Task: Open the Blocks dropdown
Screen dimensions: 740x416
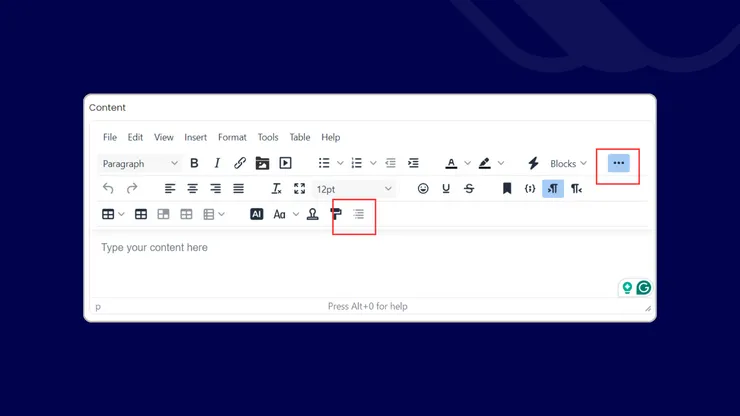Action: coord(568,163)
